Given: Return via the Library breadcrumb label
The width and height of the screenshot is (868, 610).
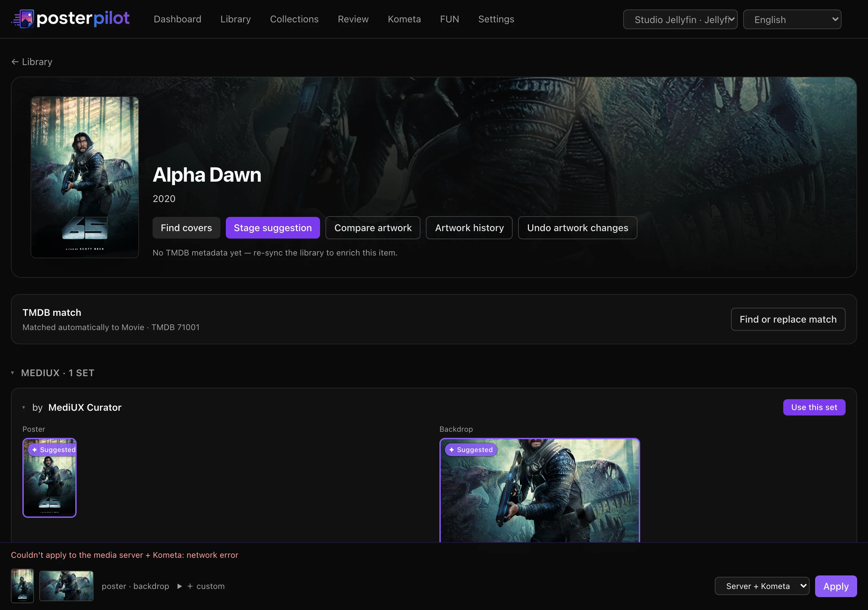Looking at the screenshot, I should [x=37, y=62].
